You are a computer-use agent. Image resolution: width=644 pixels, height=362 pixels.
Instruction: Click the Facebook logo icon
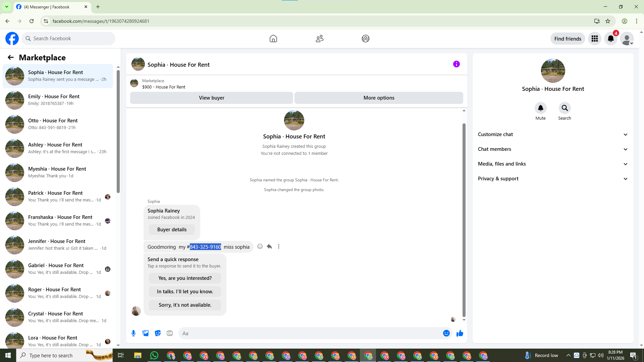12,39
